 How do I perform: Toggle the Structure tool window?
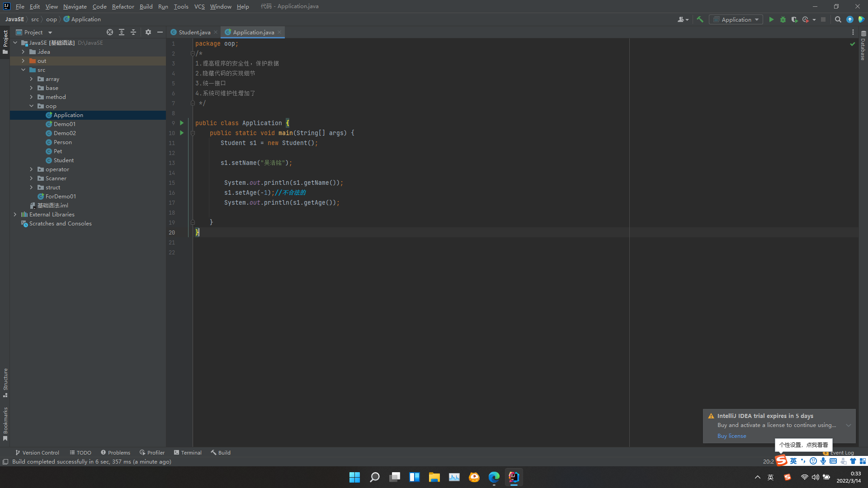[5, 382]
